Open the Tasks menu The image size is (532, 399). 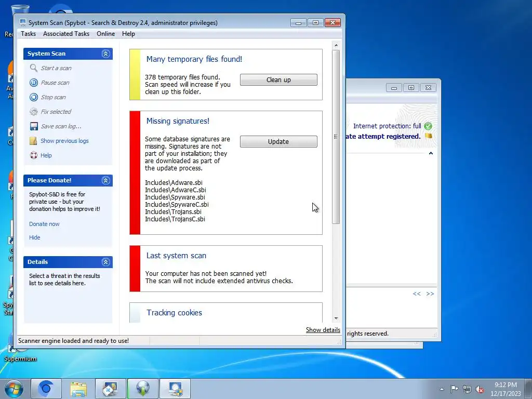[x=28, y=34]
